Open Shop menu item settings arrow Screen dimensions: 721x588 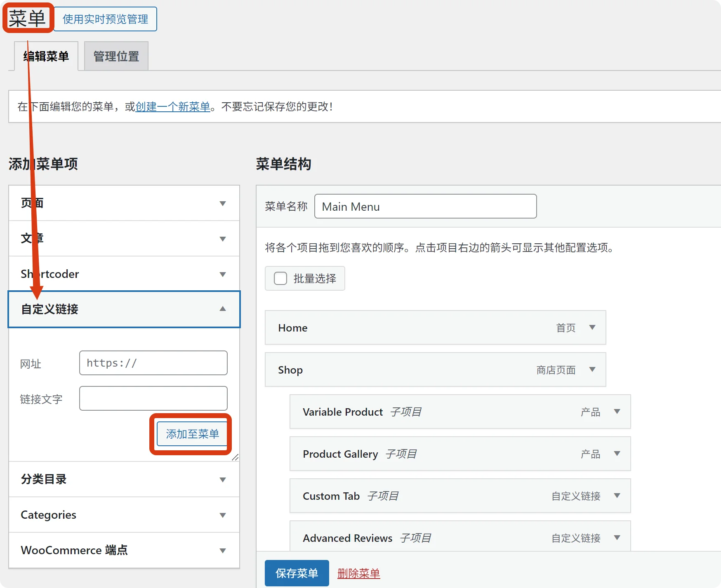click(x=592, y=369)
